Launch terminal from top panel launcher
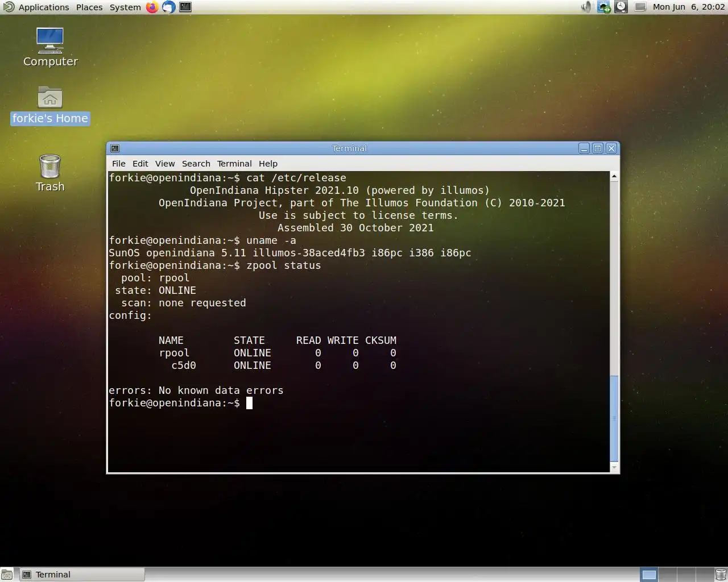 pos(185,7)
